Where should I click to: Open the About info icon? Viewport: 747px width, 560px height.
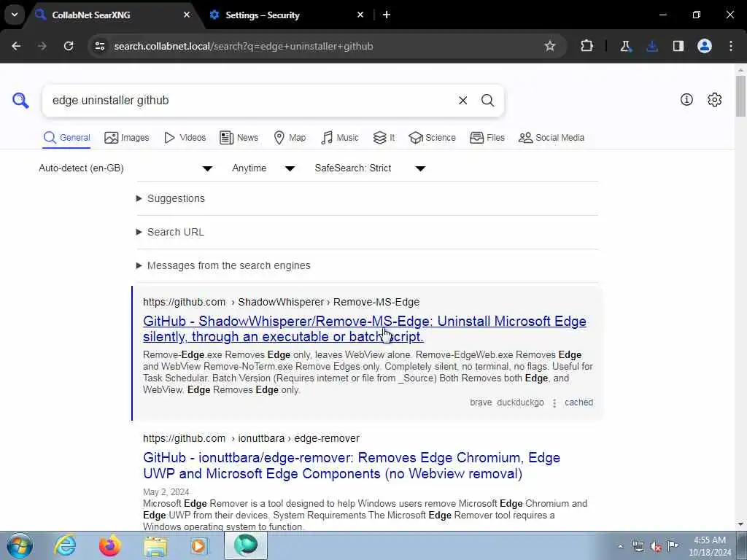click(x=686, y=99)
